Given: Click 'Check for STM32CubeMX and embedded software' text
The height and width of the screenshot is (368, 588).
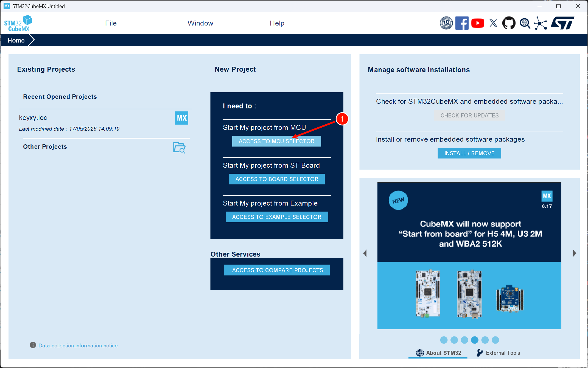Looking at the screenshot, I should pos(469,102).
